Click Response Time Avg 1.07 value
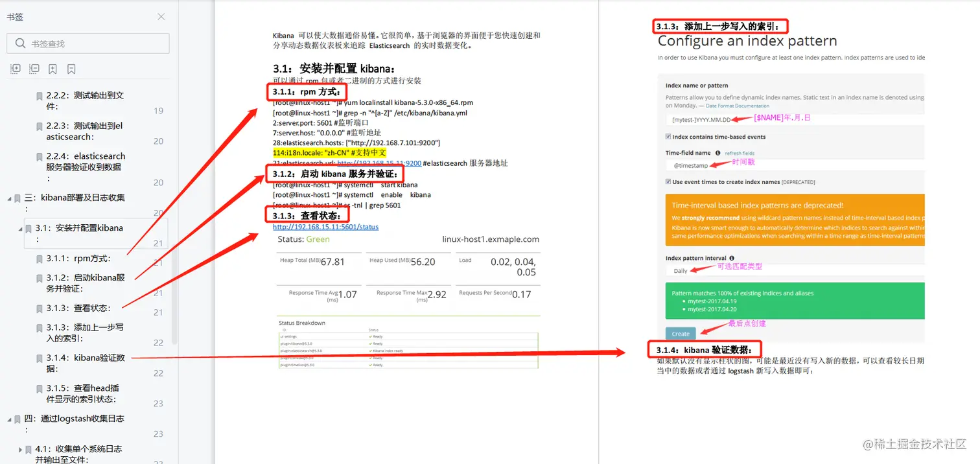Screen dimensions: 980x464 coord(347,294)
